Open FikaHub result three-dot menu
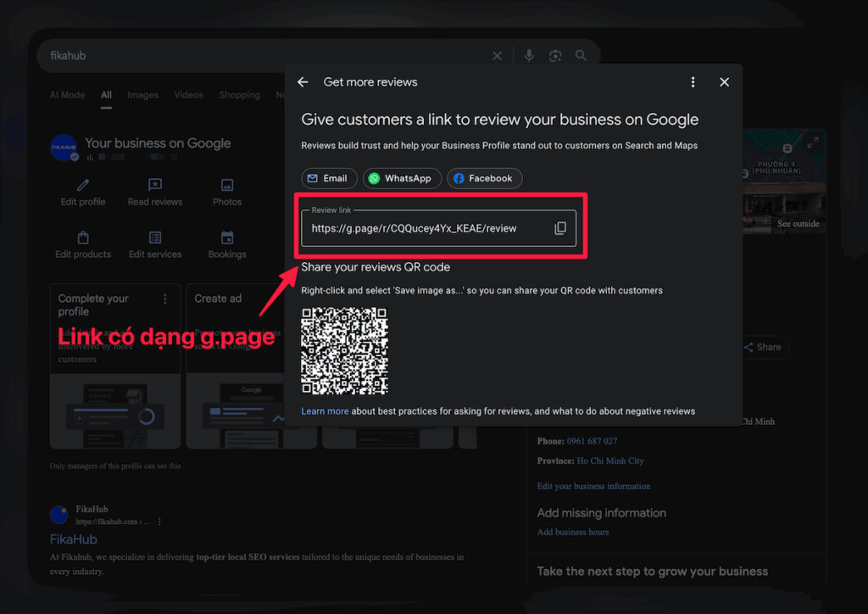The height and width of the screenshot is (614, 868). 159,522
